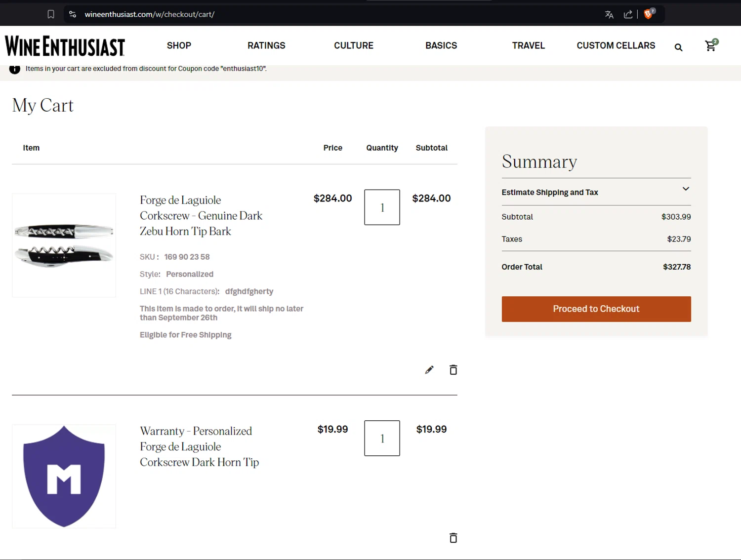Edit the Forge de Laguiole corkscrew item (pencil icon)
This screenshot has height=560, width=741.
(429, 370)
